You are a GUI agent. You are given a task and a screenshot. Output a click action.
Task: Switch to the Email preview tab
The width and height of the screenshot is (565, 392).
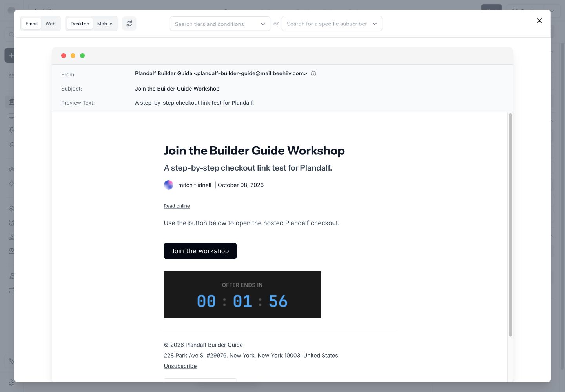click(x=31, y=24)
